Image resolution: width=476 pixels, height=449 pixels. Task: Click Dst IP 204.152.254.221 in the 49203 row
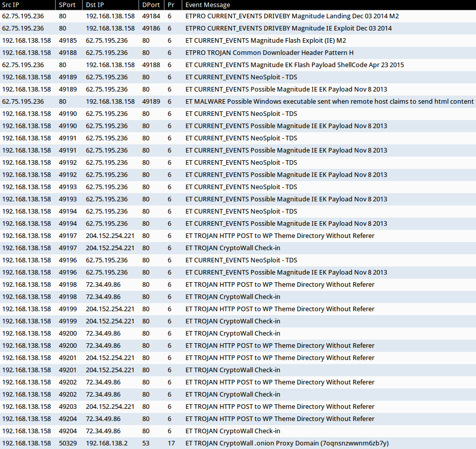(x=110, y=406)
